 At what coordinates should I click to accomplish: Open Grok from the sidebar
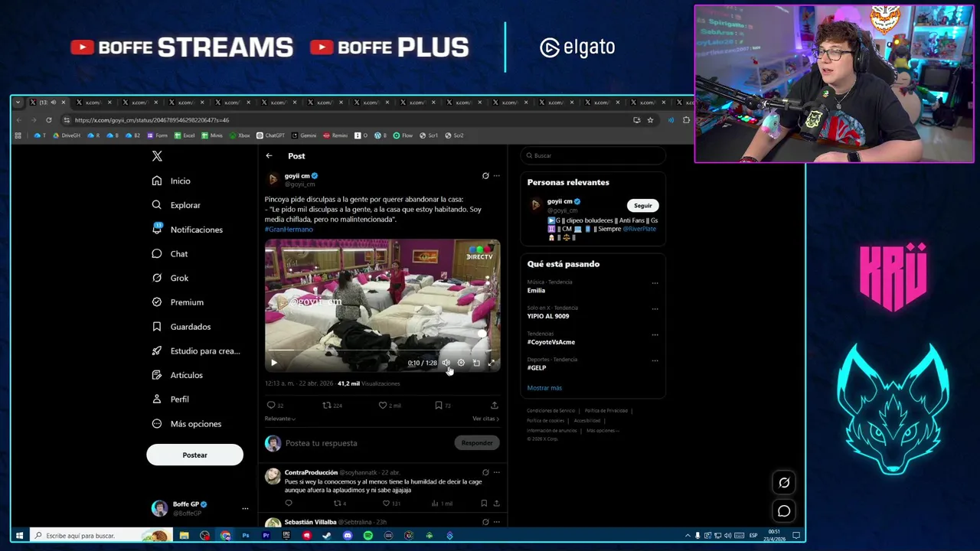point(170,278)
